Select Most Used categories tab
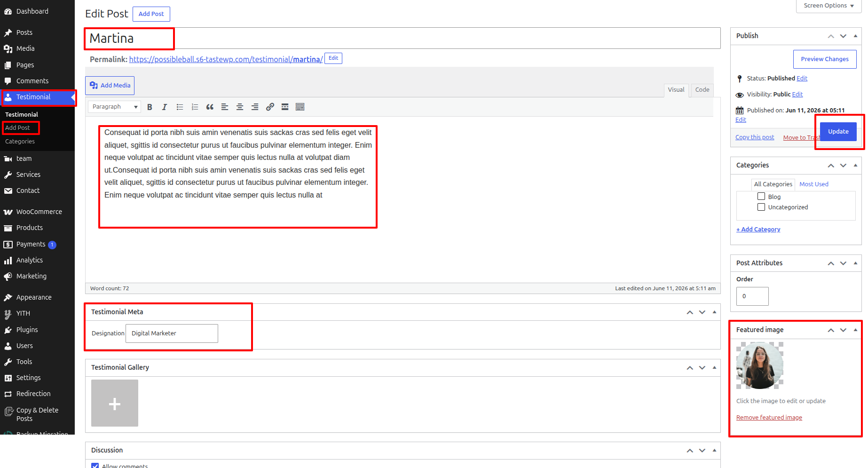 (814, 184)
